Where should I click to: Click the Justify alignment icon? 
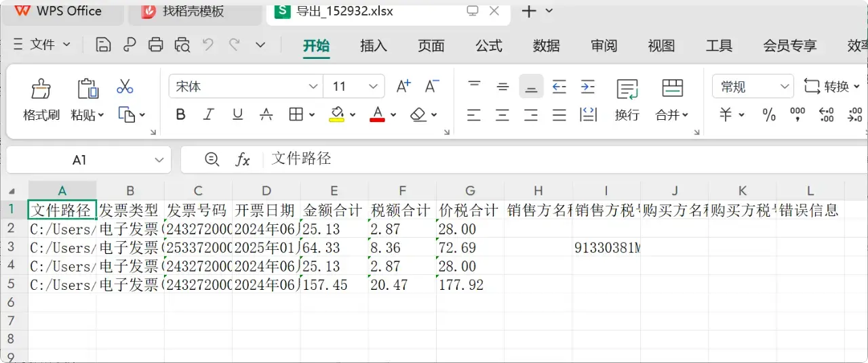(x=559, y=114)
